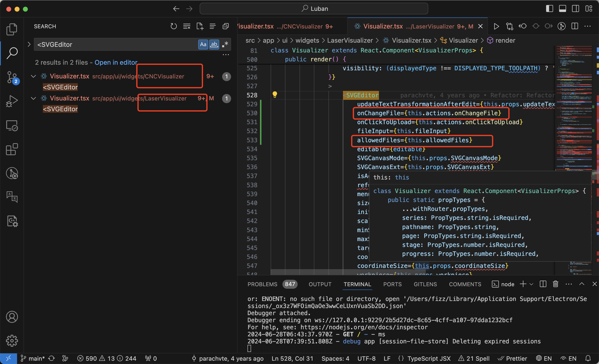Switch to the CNCVisualizer Visualizer.tsx editor tab
Image resolution: width=599 pixels, height=364 pixels.
(287, 26)
